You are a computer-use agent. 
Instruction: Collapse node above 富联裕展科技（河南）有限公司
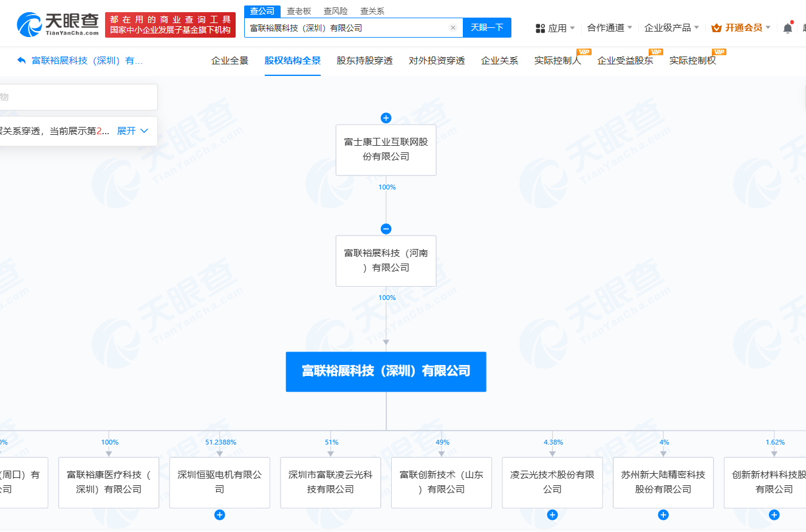click(x=386, y=229)
